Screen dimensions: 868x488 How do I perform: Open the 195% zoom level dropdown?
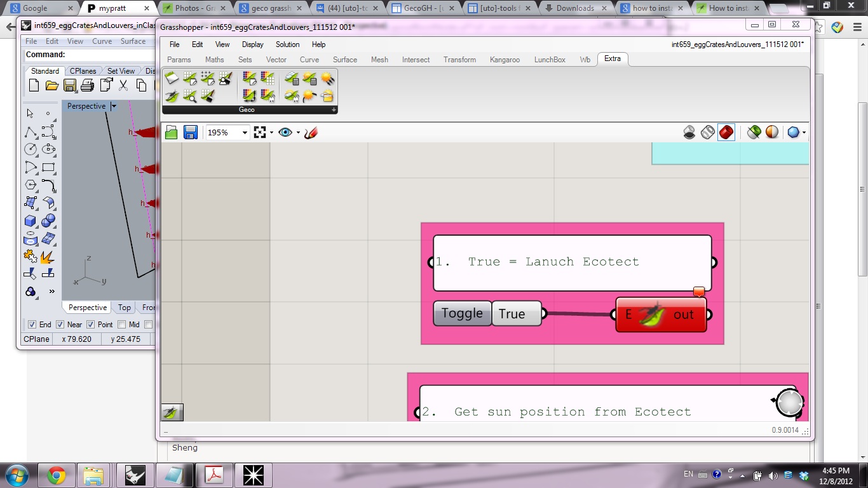[x=244, y=133]
